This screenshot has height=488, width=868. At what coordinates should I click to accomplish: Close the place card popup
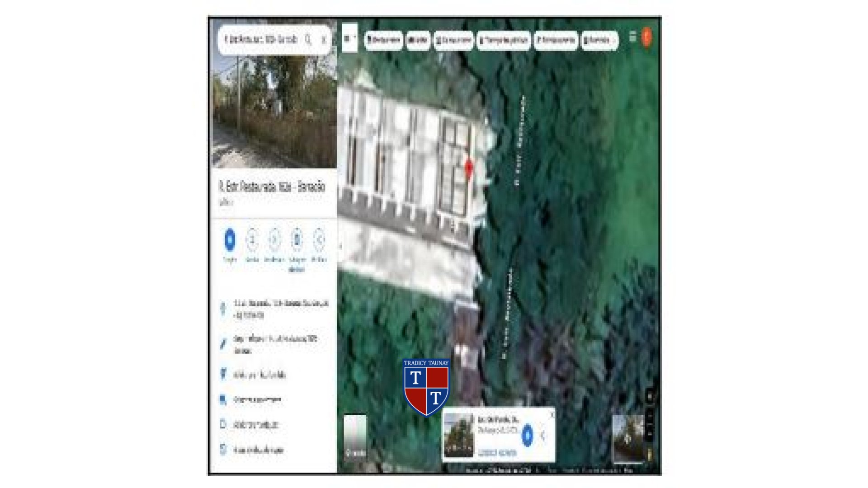pyautogui.click(x=552, y=414)
